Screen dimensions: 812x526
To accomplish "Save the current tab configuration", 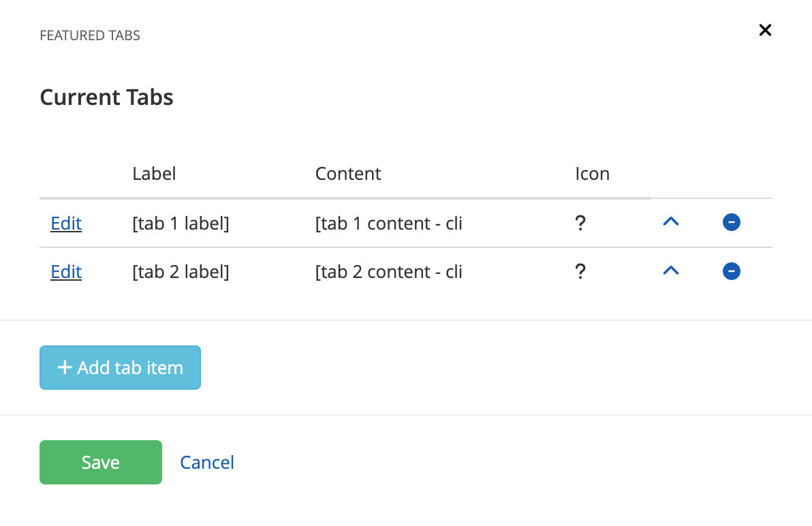I will coord(100,462).
